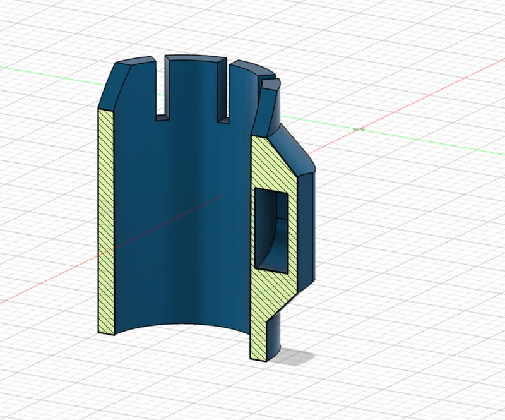Select the top rim face between the slots
The width and height of the screenshot is (505, 420).
tap(197, 58)
